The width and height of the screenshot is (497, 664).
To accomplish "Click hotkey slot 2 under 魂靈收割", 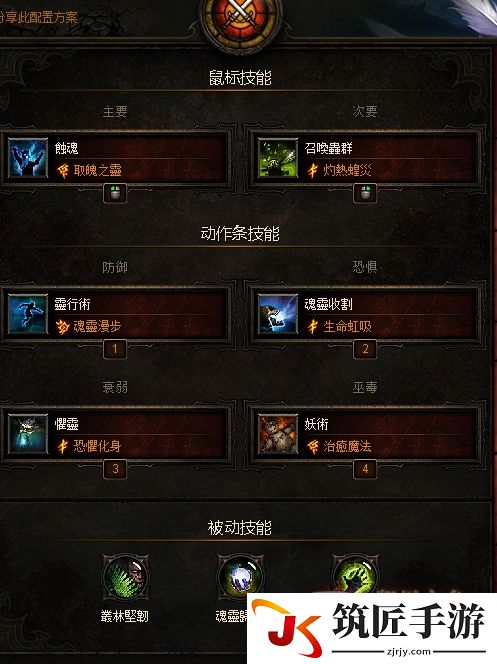I will coord(365,349).
